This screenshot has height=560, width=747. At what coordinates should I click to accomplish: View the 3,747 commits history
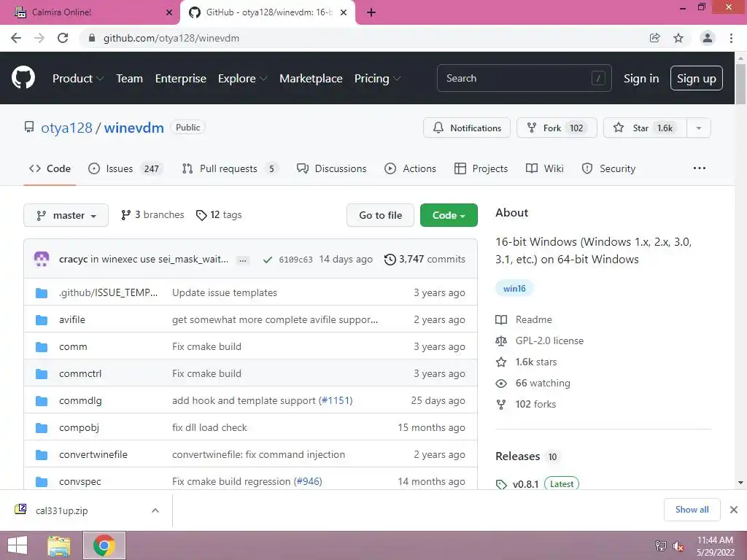point(425,259)
